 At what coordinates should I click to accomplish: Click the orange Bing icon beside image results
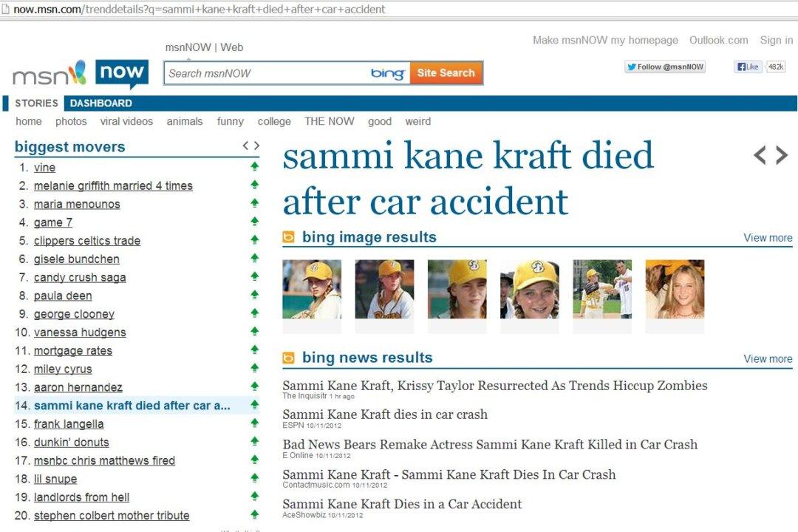tap(289, 237)
